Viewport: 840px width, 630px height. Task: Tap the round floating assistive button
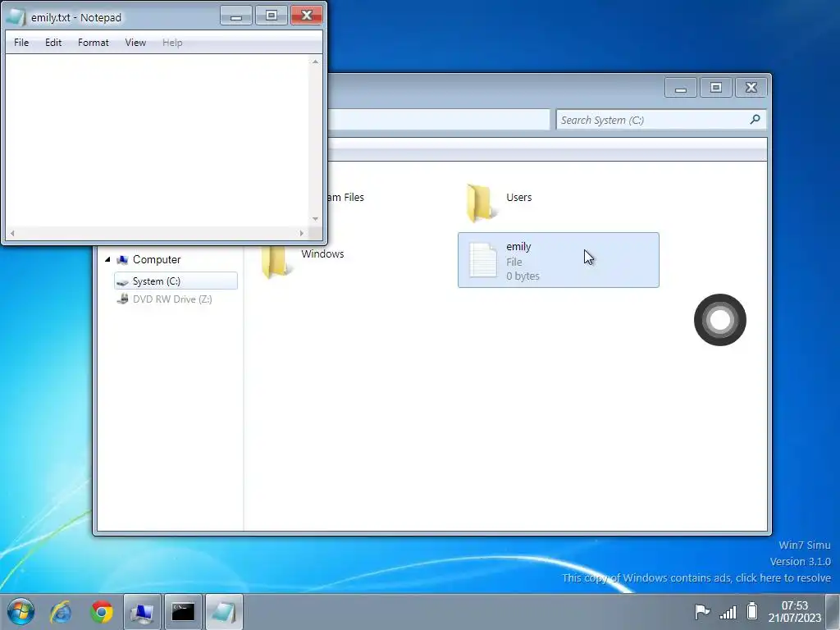(720, 320)
